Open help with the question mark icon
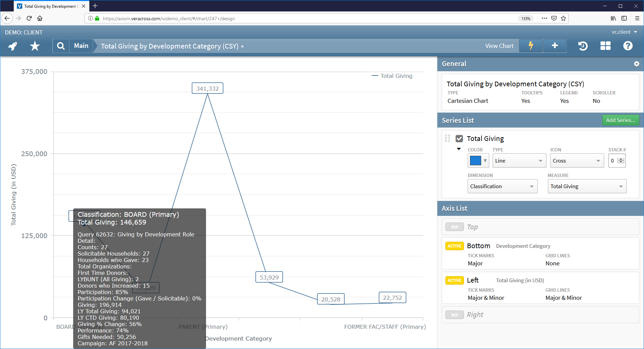Screen dimensions: 644x349 (x=628, y=46)
